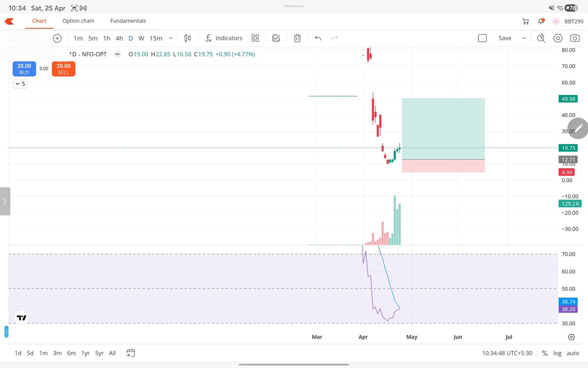Switch to the Option chain tab
This screenshot has height=368, width=588.
click(78, 21)
